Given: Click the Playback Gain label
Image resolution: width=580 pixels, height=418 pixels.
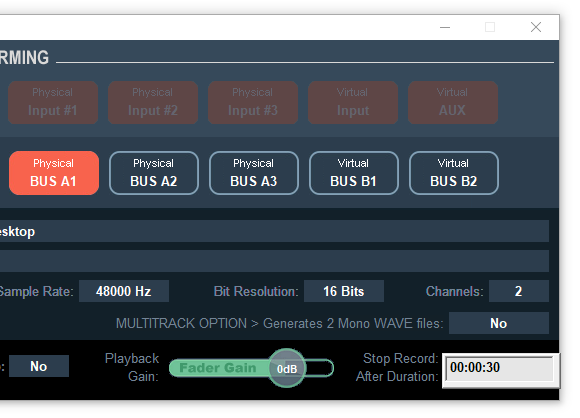Looking at the screenshot, I should pyautogui.click(x=132, y=367).
